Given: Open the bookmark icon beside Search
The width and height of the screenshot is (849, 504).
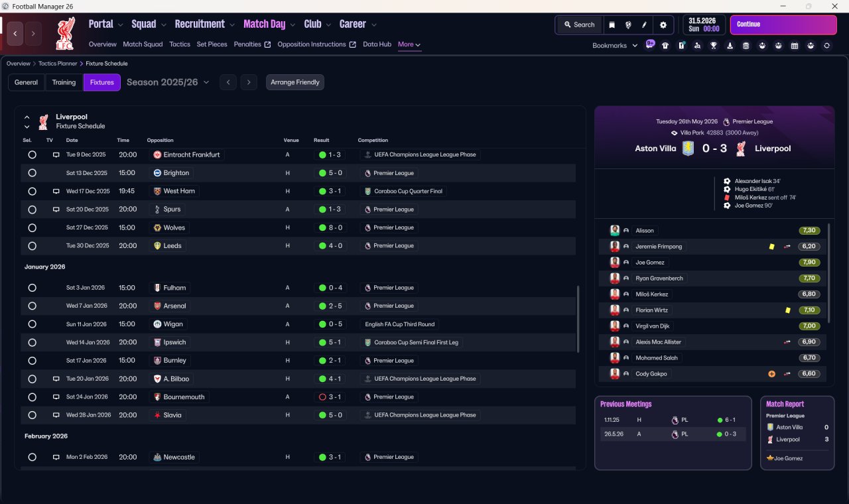Looking at the screenshot, I should click(612, 25).
